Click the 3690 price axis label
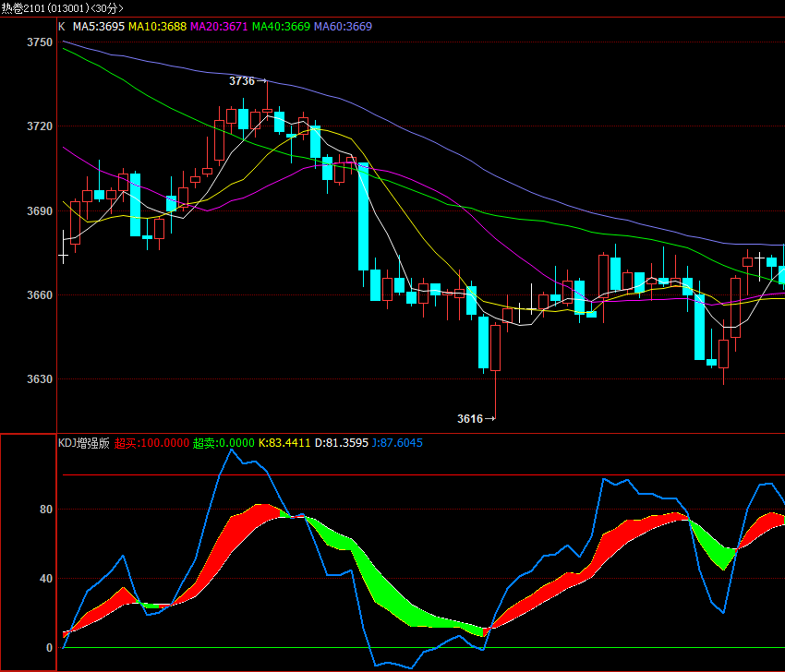785x672 pixels. point(40,211)
